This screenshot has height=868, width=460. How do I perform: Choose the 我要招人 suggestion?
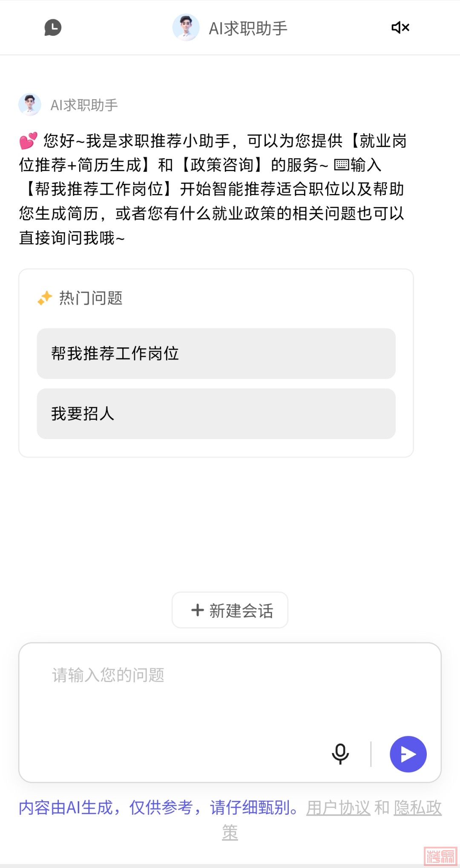coord(216,414)
